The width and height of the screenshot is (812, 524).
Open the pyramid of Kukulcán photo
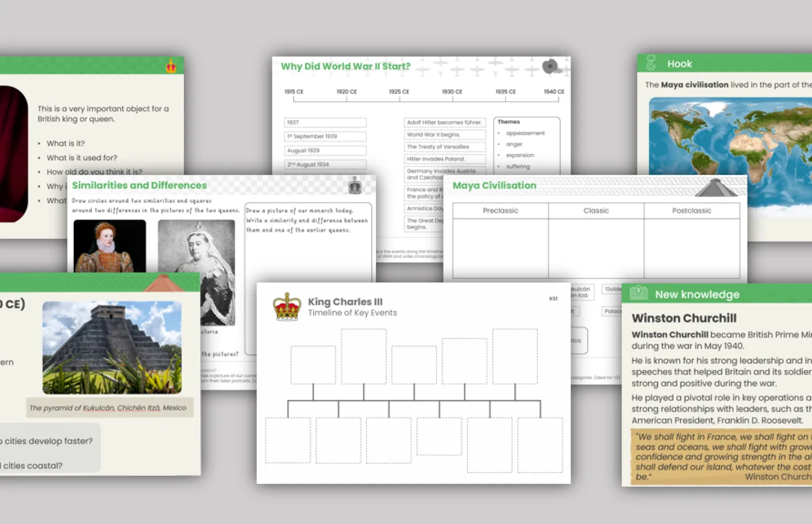pyautogui.click(x=112, y=348)
